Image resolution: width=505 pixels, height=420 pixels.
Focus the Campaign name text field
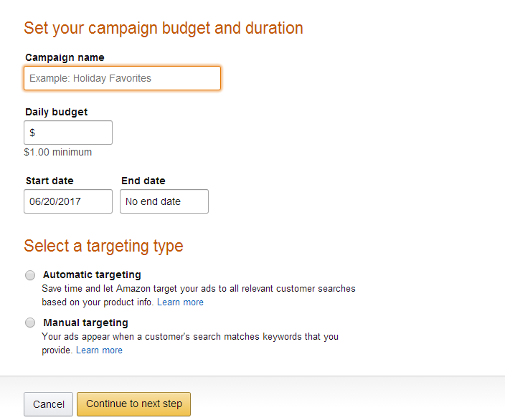click(122, 78)
